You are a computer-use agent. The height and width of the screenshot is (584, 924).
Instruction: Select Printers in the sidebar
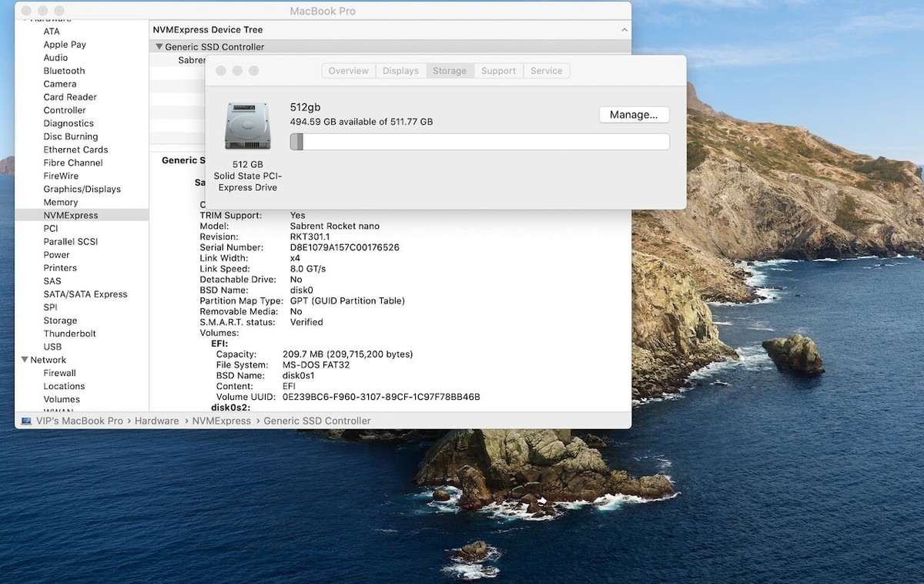click(x=60, y=268)
